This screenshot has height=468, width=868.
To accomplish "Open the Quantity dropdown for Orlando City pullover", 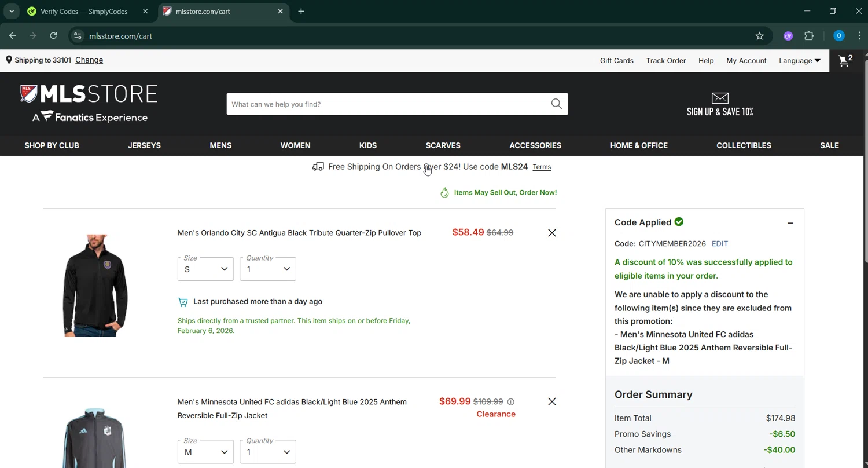I will [x=268, y=269].
